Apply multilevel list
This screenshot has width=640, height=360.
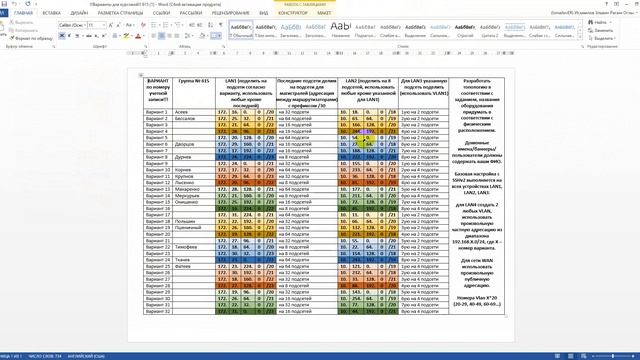179,25
